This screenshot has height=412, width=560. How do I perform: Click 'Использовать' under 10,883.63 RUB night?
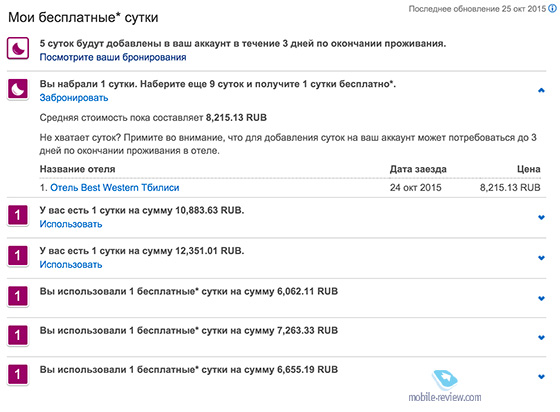point(71,224)
